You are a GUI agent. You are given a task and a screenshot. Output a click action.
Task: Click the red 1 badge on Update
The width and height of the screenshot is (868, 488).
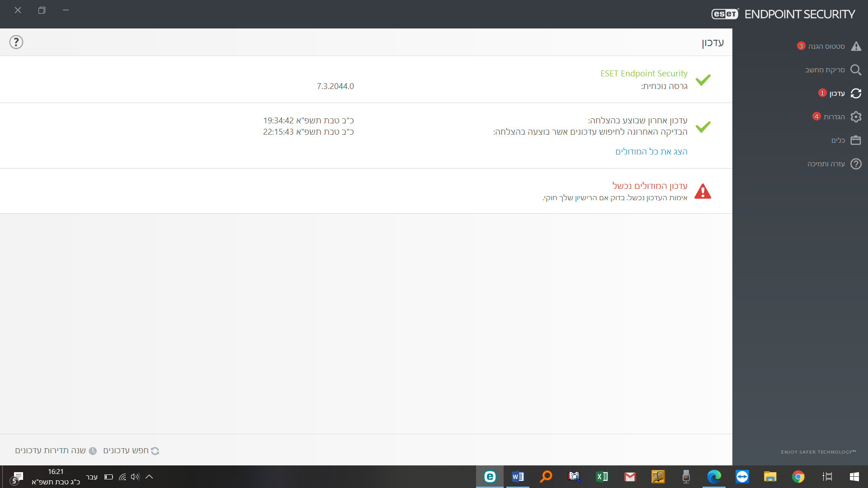click(822, 93)
